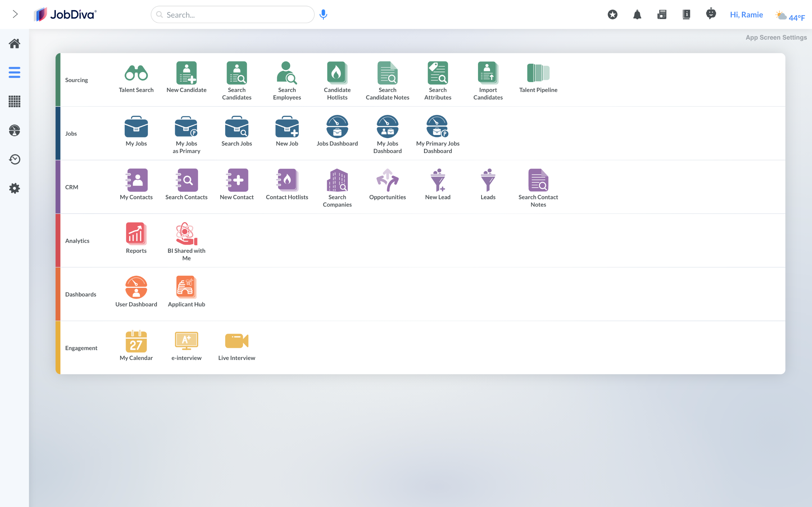812x507 pixels.
Task: Open Search Companies in CRM
Action: 337,180
